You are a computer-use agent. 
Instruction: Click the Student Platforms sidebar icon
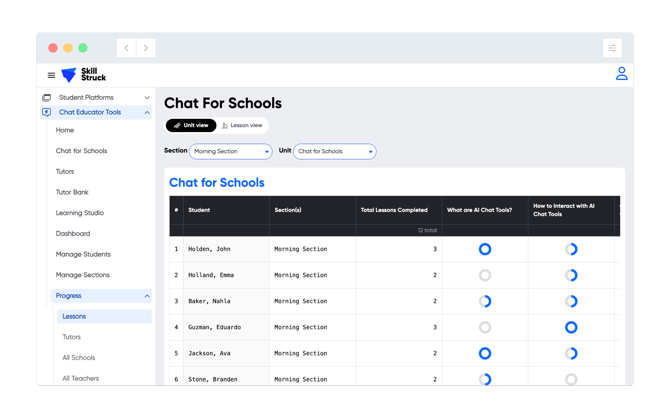pos(46,98)
